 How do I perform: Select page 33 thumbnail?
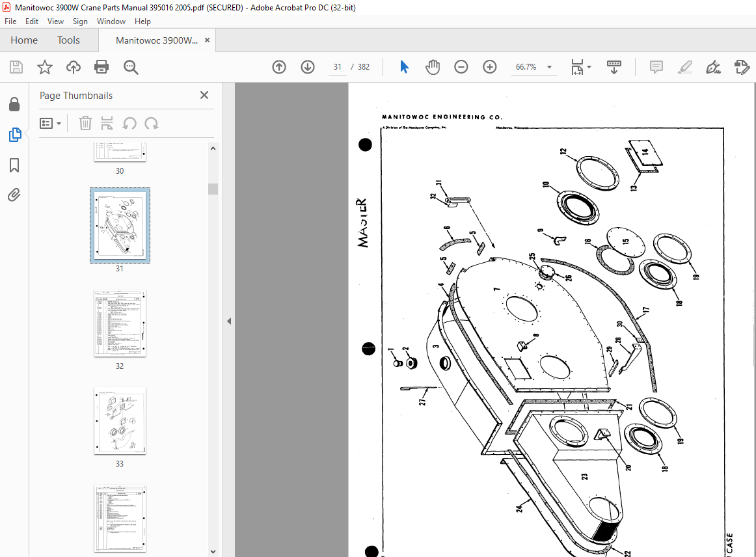tap(120, 420)
